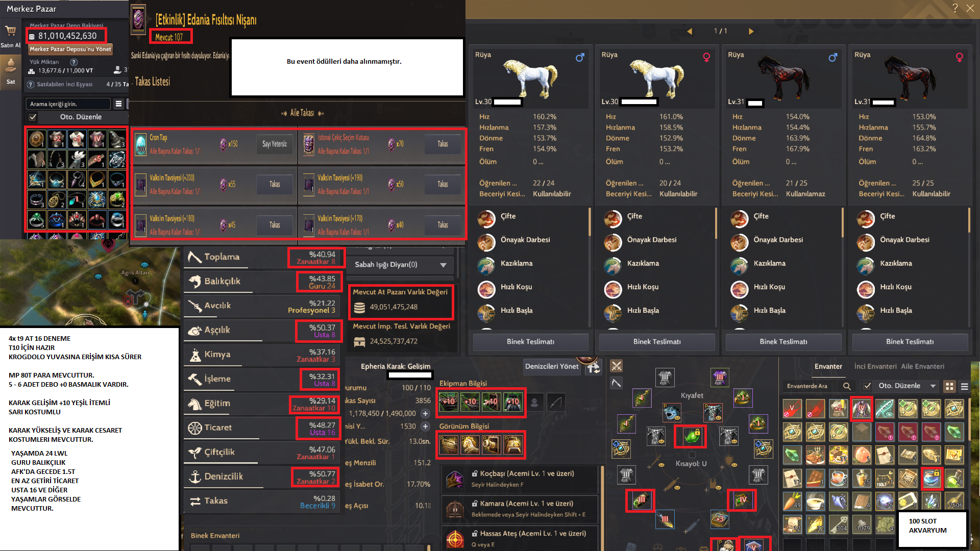Click the Çifte skill icon of first horse

click(x=486, y=219)
